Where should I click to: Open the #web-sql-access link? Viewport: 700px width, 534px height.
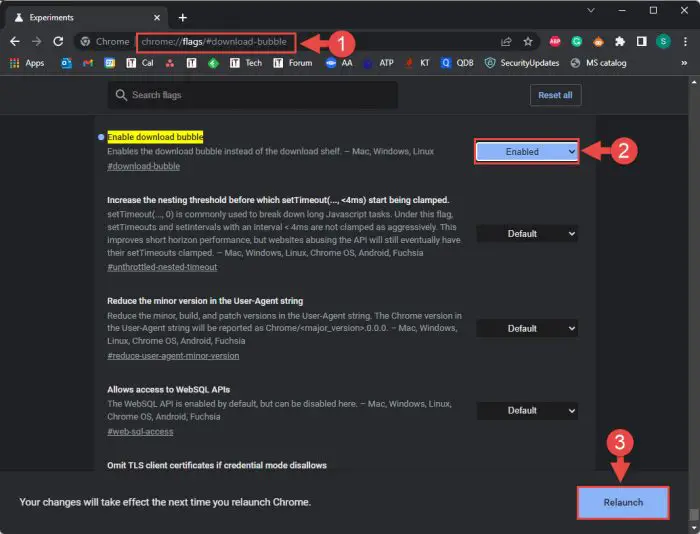pos(140,432)
